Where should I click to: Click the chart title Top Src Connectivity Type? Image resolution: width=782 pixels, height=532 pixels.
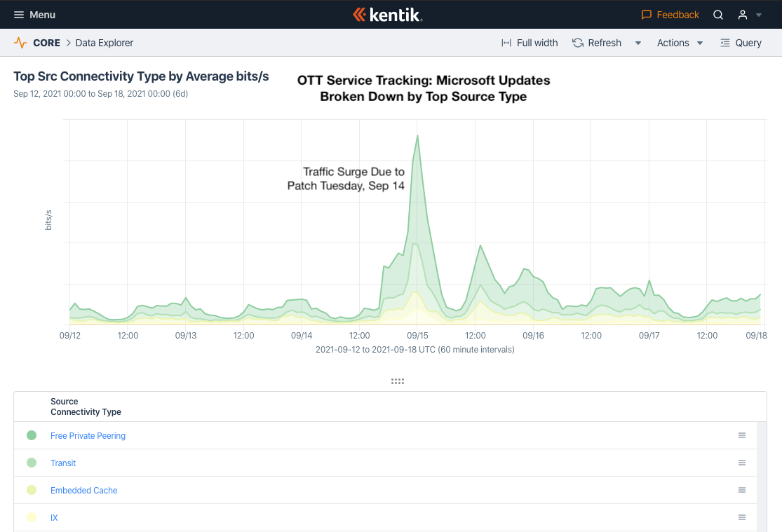point(141,76)
